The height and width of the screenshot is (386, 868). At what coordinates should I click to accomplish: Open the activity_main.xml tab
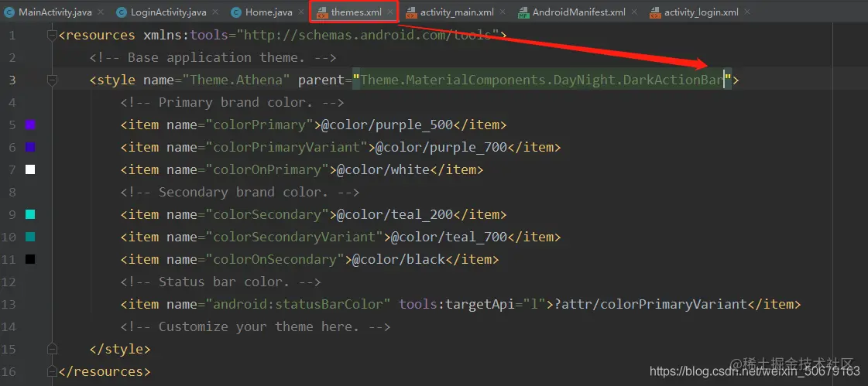[457, 12]
